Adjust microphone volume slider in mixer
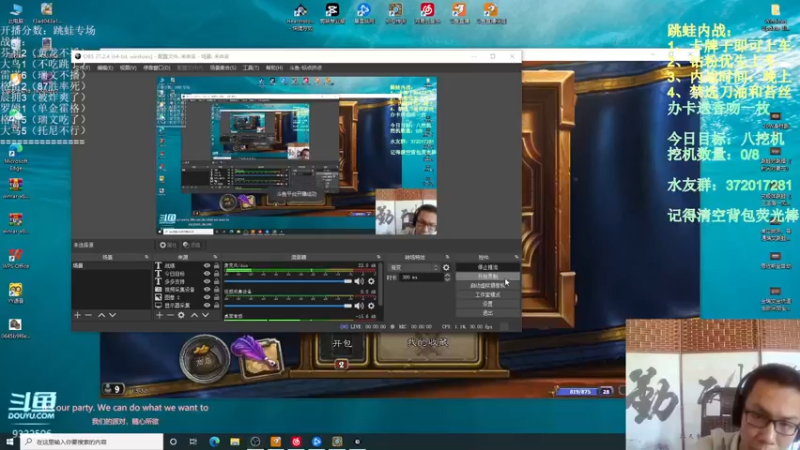 [288, 281]
